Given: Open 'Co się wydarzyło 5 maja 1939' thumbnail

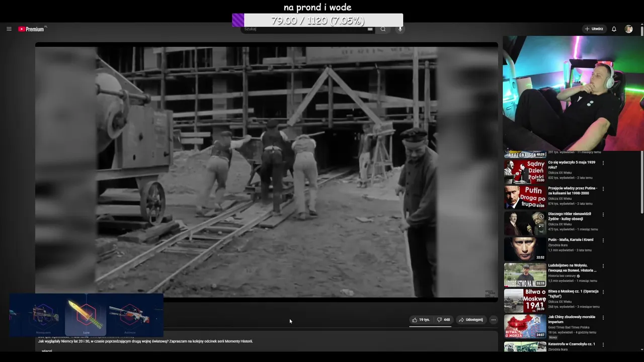Looking at the screenshot, I should pos(525,171).
